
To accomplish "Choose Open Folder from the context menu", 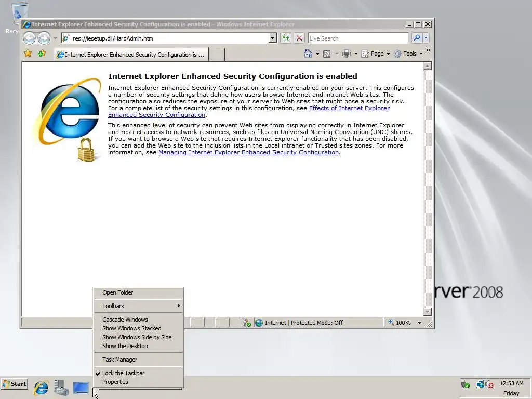I will coord(138,292).
